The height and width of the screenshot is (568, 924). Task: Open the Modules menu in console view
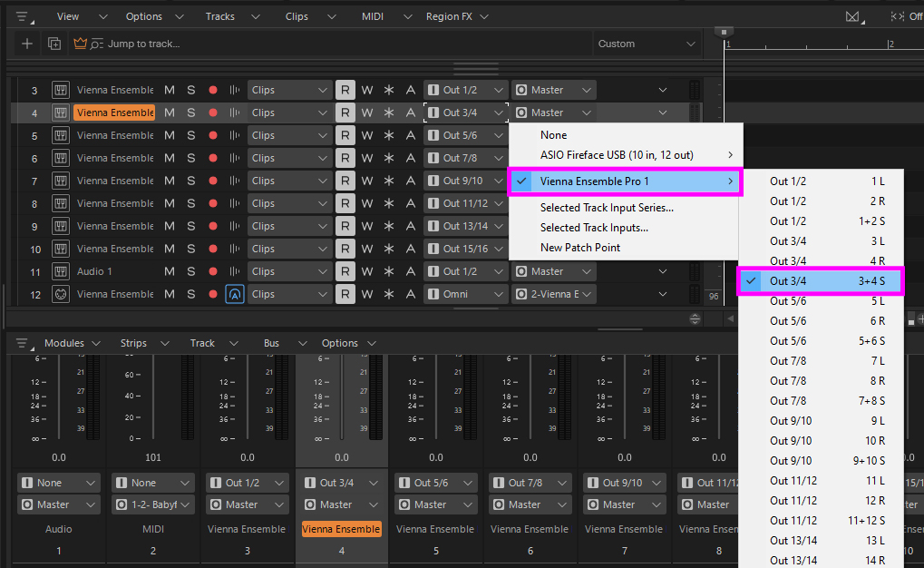coord(72,343)
